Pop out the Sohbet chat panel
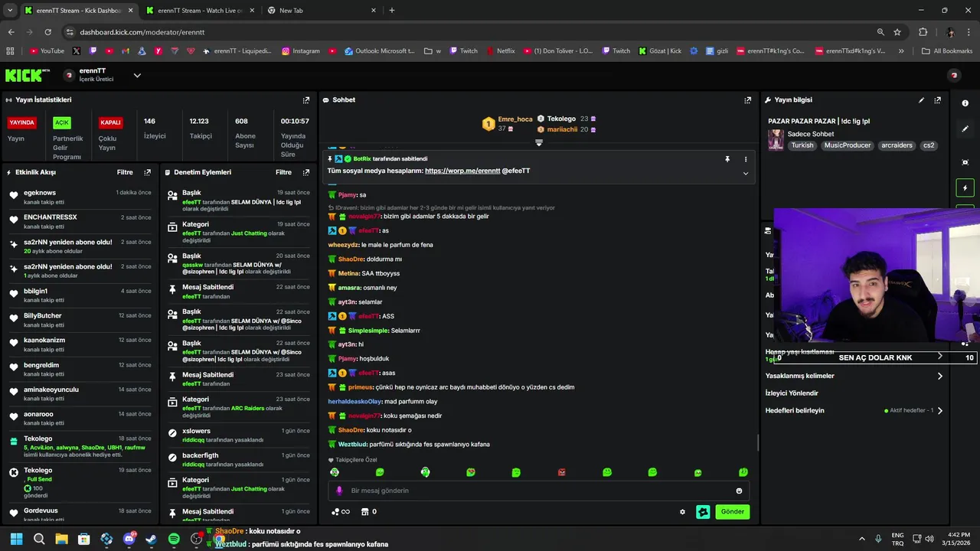This screenshot has width=980, height=551. click(x=748, y=100)
